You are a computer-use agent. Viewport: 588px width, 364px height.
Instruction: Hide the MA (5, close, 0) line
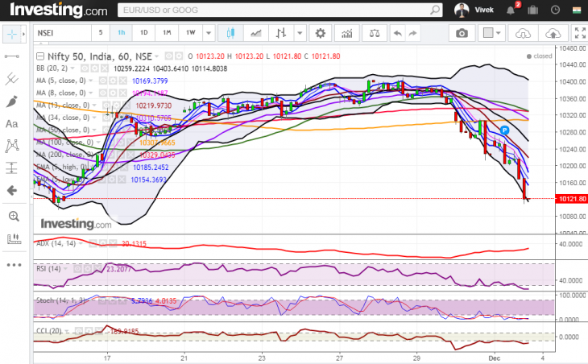[x=102, y=81]
